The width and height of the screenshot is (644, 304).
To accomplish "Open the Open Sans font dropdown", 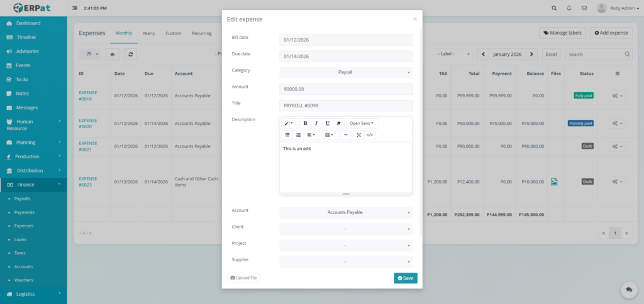I will point(362,123).
